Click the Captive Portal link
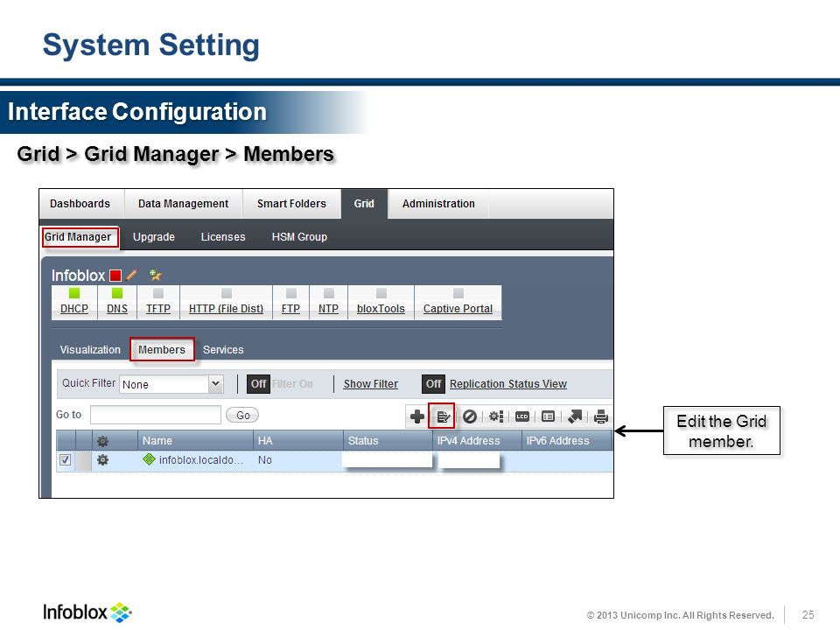Viewport: 840px width, 630px height. [458, 309]
